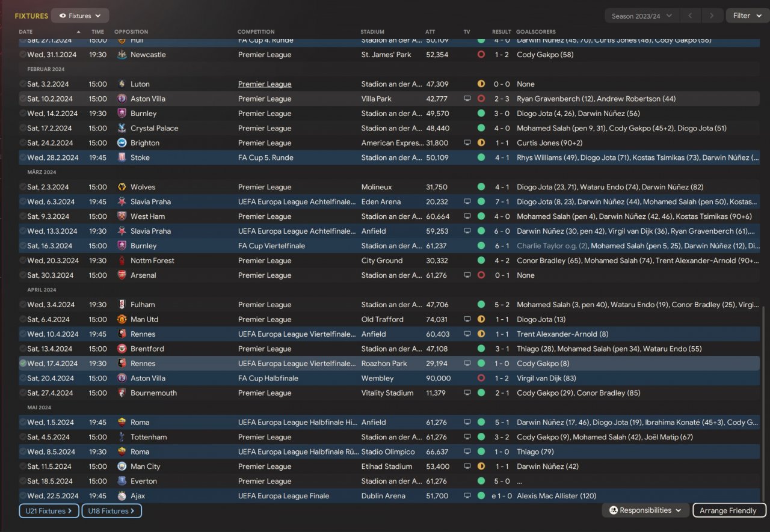770x532 pixels.
Task: Click the Wolves club badge
Action: (122, 187)
